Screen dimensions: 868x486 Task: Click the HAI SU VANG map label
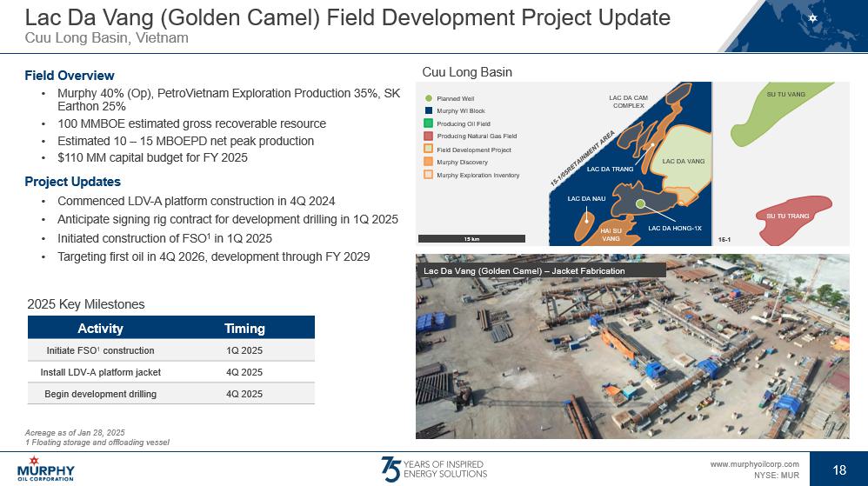pyautogui.click(x=611, y=235)
